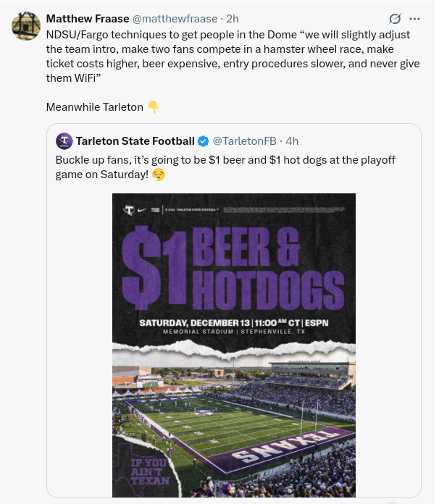The image size is (439, 504).
Task: Click the 'If You Ain't Texan' poster graphic
Action: pos(150,471)
